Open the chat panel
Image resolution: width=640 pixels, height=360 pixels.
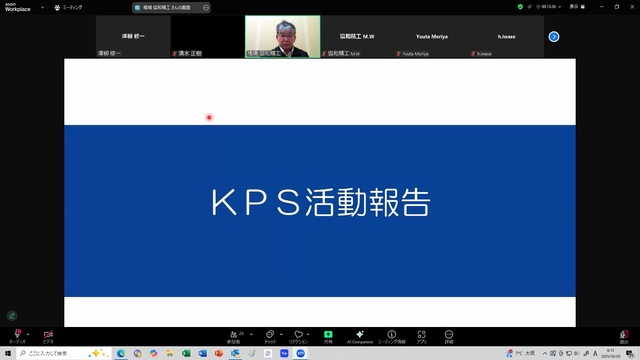tap(270, 336)
